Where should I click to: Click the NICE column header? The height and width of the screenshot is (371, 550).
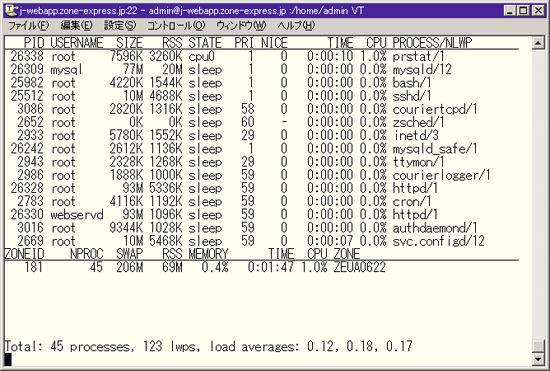(x=274, y=43)
